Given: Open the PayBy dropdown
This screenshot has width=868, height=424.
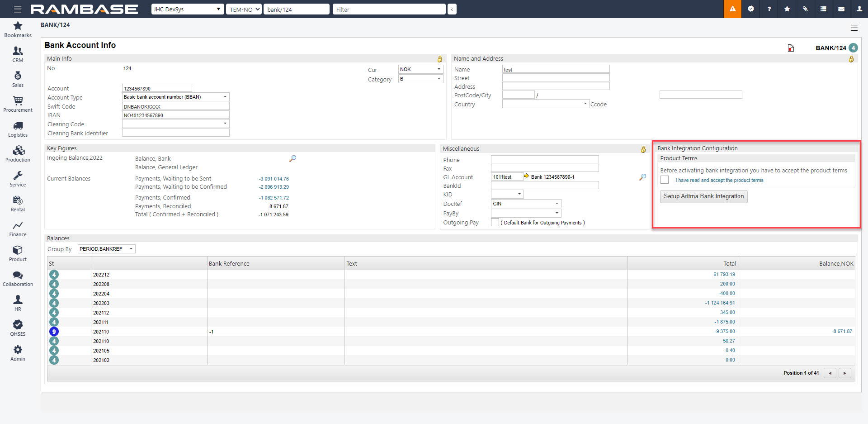Looking at the screenshot, I should tap(526, 213).
